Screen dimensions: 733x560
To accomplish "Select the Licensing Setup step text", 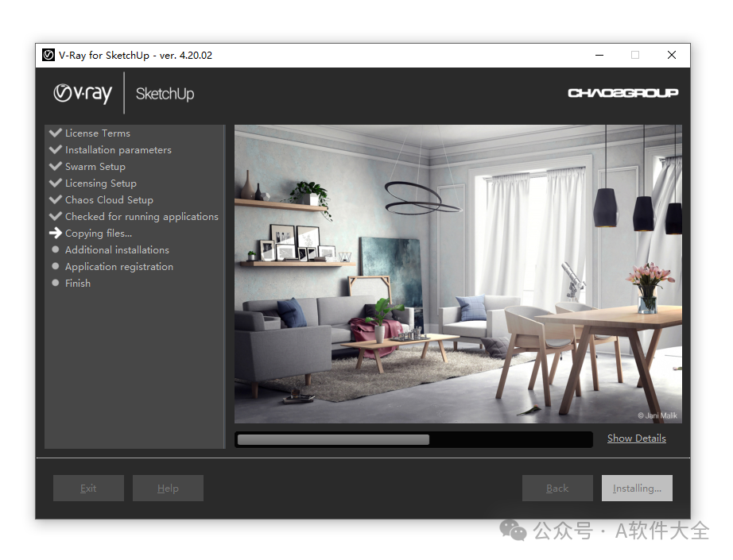I will point(101,183).
